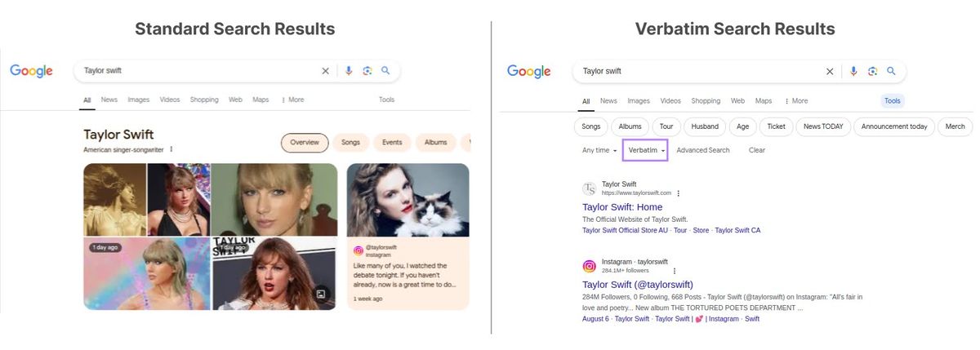Open Google Lens in Standard results panel
The image size is (980, 350).
click(367, 71)
